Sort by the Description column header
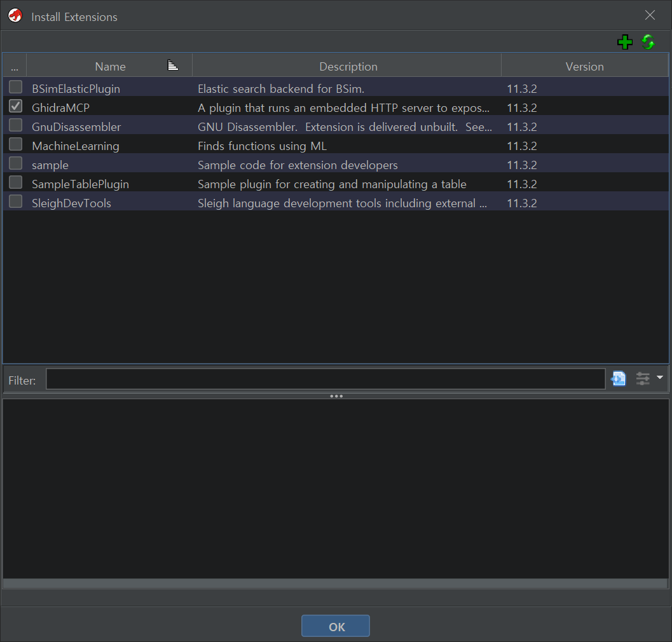672x642 pixels. pyautogui.click(x=348, y=66)
